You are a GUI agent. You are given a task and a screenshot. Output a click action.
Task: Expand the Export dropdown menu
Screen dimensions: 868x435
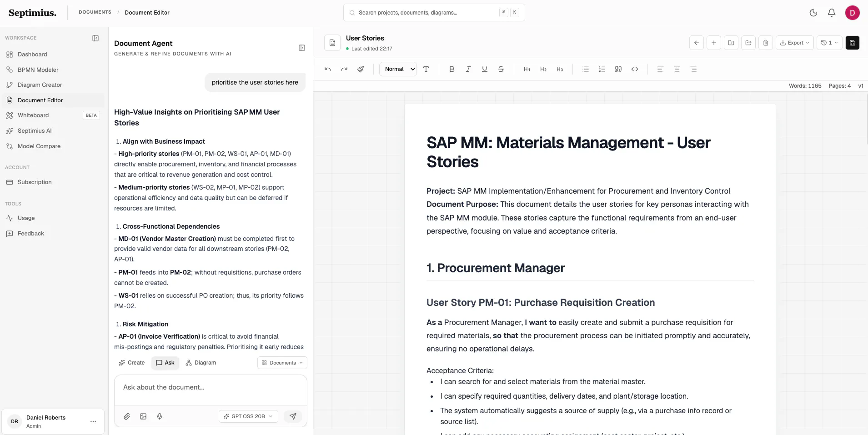(794, 43)
